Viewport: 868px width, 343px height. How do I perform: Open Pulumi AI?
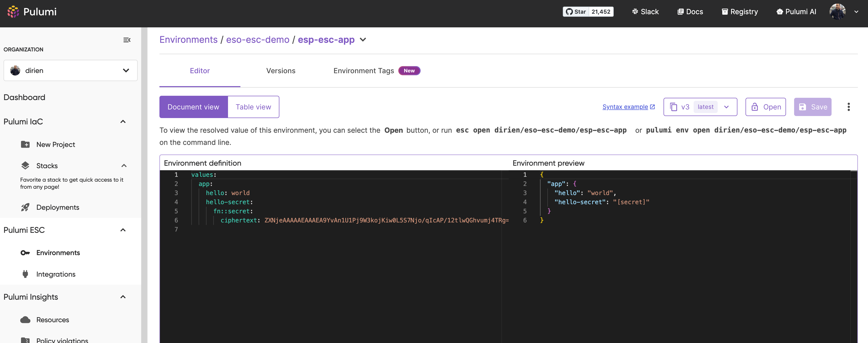(x=796, y=12)
